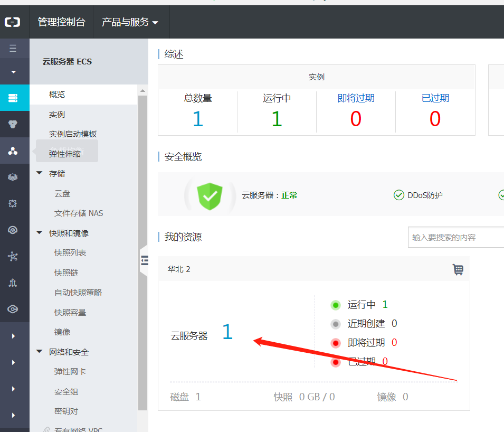Click the 已过期 red status dot
504x432 pixels.
[336, 362]
